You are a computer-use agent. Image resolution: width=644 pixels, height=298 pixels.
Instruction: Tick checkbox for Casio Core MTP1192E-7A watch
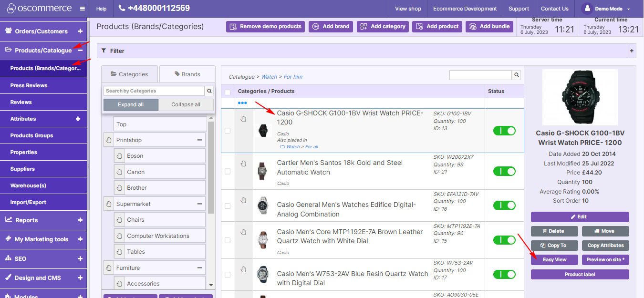pyautogui.click(x=228, y=240)
